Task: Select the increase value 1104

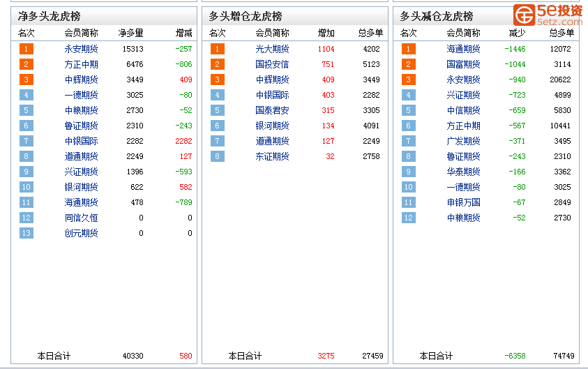Action: pos(326,49)
